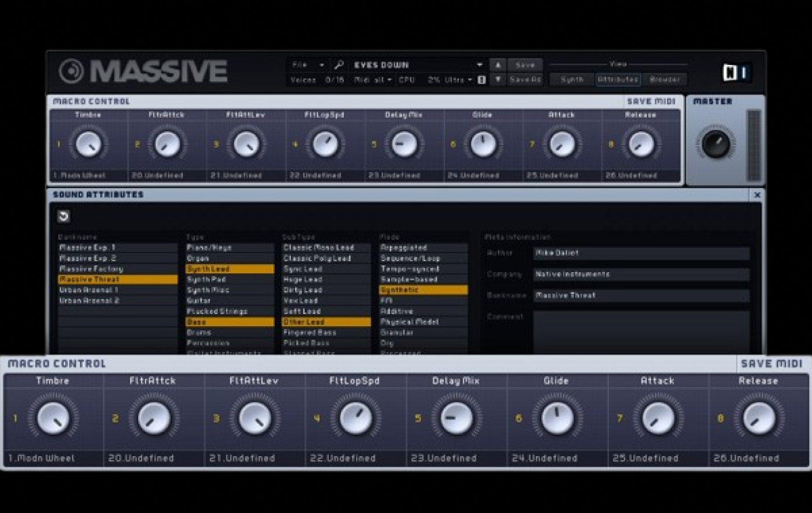Toggle the Synth Pad type attribute
Viewport: 812px width, 513px height.
coord(230,280)
